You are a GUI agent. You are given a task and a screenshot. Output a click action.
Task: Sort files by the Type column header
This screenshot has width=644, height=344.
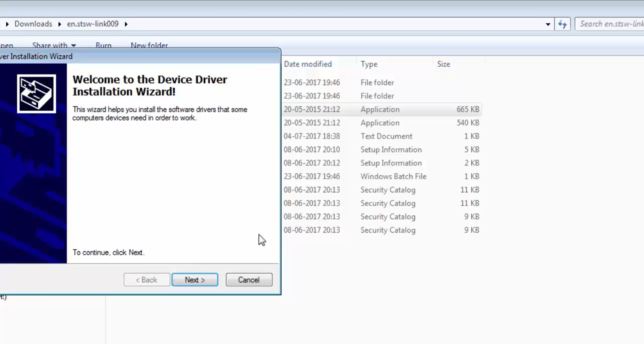369,64
